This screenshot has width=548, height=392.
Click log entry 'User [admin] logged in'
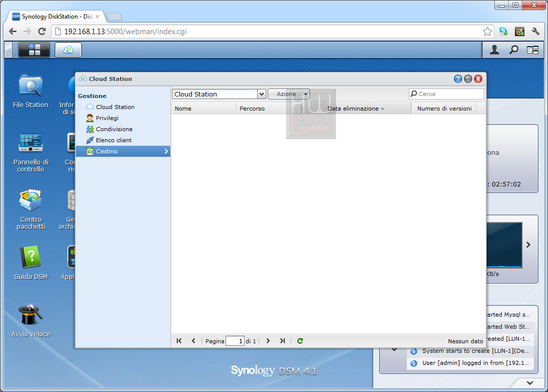point(471,363)
